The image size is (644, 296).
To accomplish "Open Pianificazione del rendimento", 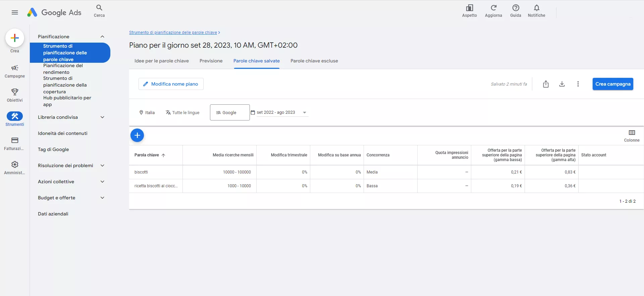I will point(63,69).
